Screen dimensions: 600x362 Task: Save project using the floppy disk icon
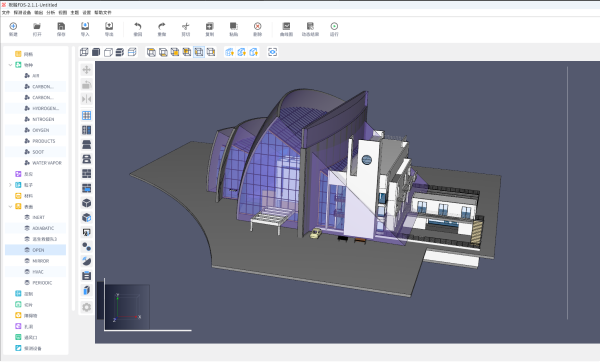click(61, 26)
